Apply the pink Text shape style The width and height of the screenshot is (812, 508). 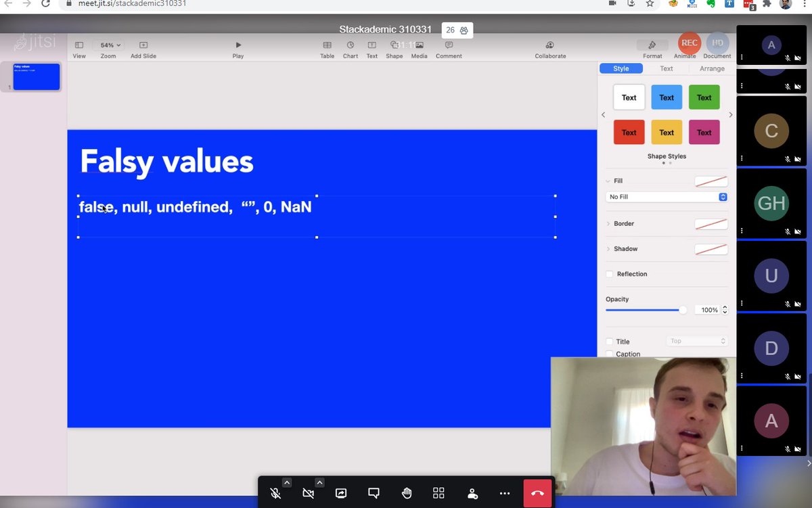point(704,132)
